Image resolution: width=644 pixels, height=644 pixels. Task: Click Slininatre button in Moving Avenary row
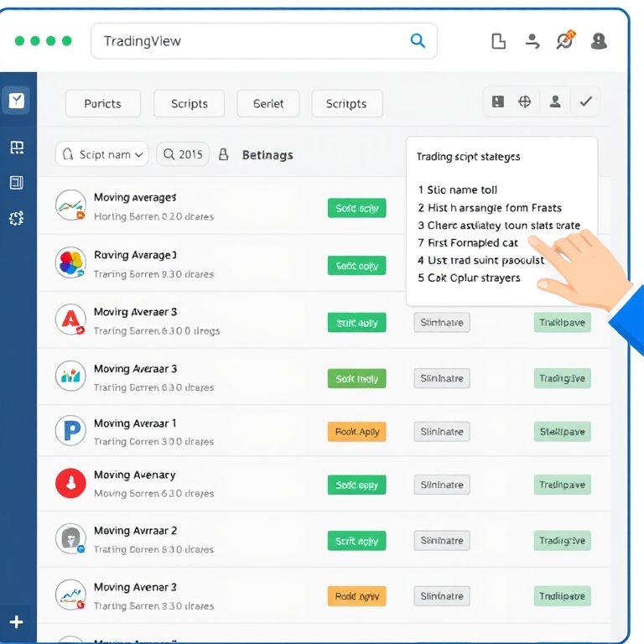point(441,485)
